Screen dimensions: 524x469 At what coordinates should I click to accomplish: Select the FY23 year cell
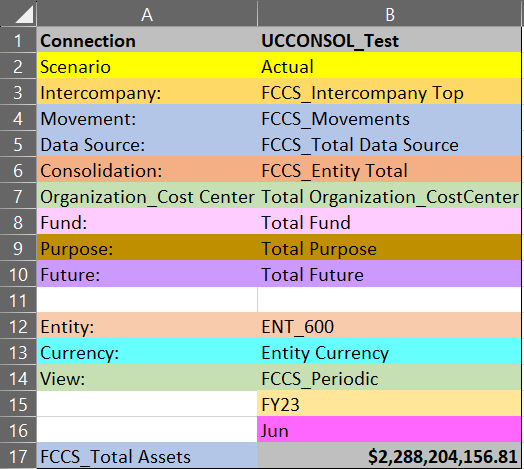pos(389,404)
